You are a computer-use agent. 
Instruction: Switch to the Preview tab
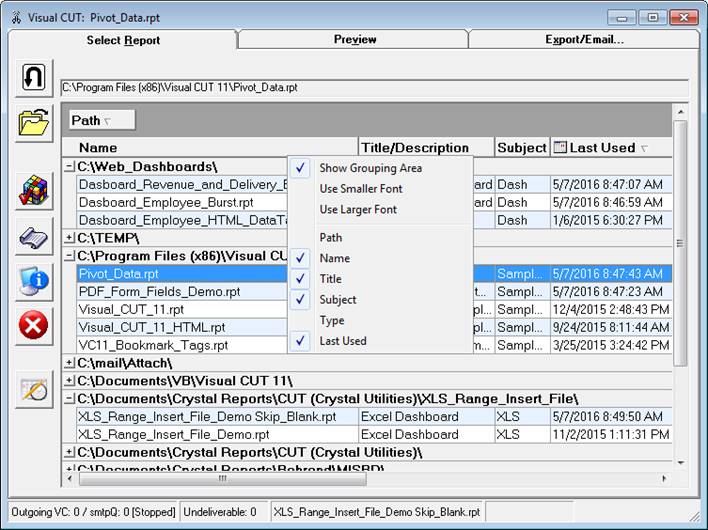point(355,39)
